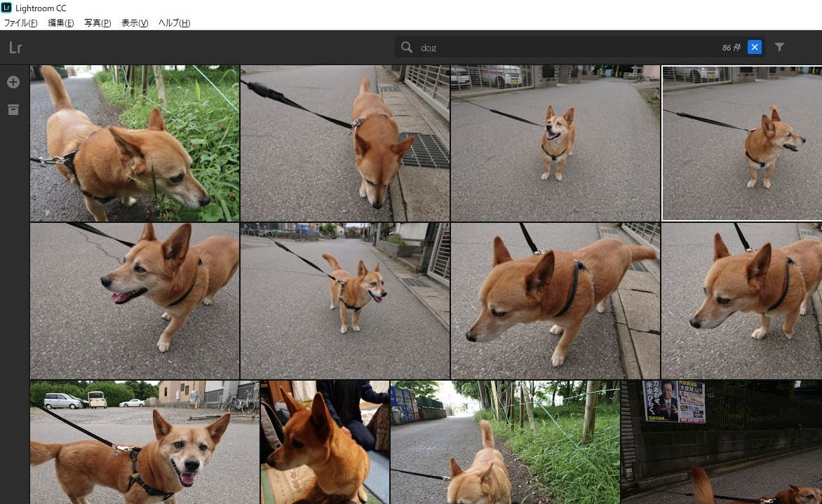Open the ヘルプ menu
This screenshot has width=822, height=504.
pyautogui.click(x=173, y=22)
